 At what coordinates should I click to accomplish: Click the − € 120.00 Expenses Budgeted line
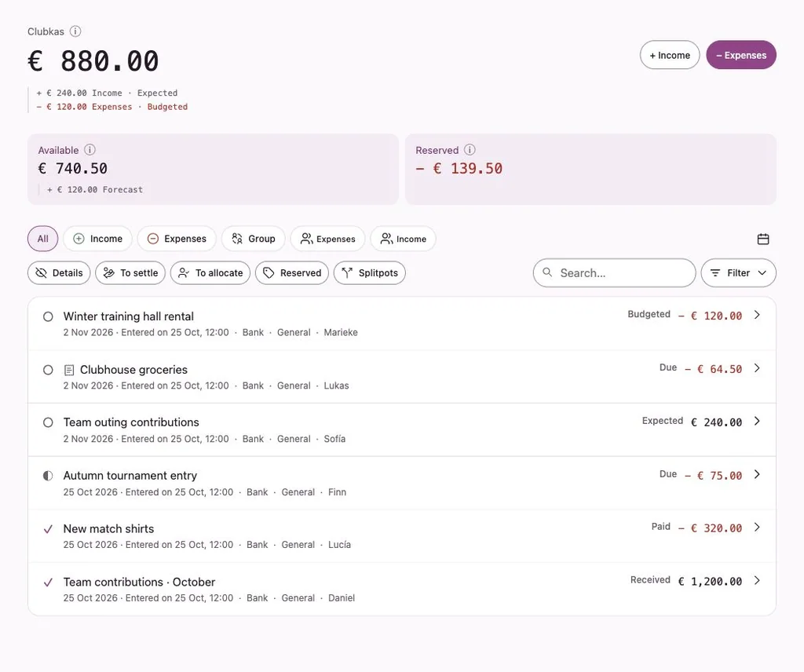tap(111, 107)
